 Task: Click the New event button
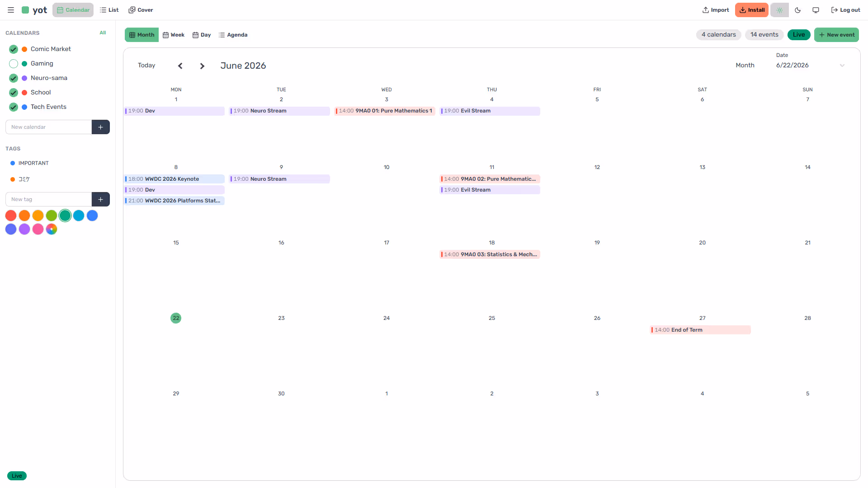[836, 35]
